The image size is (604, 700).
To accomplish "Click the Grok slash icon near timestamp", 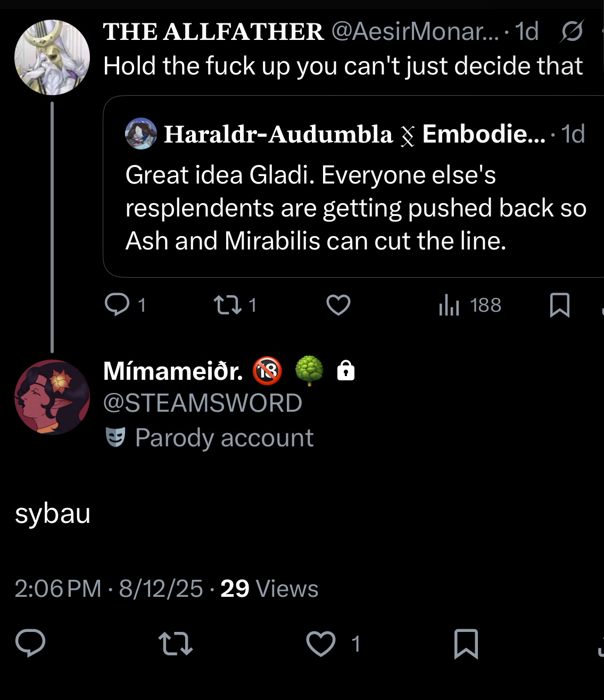I will (x=572, y=32).
